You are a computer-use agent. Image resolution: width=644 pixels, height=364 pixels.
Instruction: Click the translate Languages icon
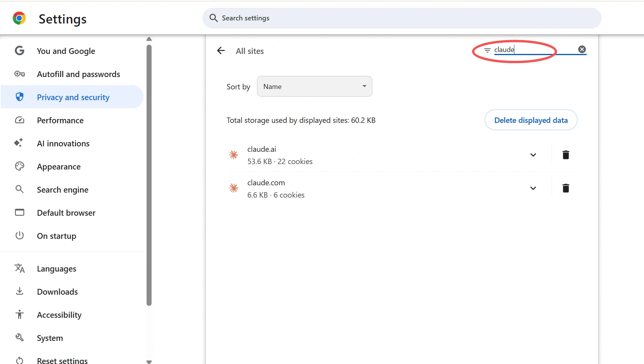coord(20,268)
